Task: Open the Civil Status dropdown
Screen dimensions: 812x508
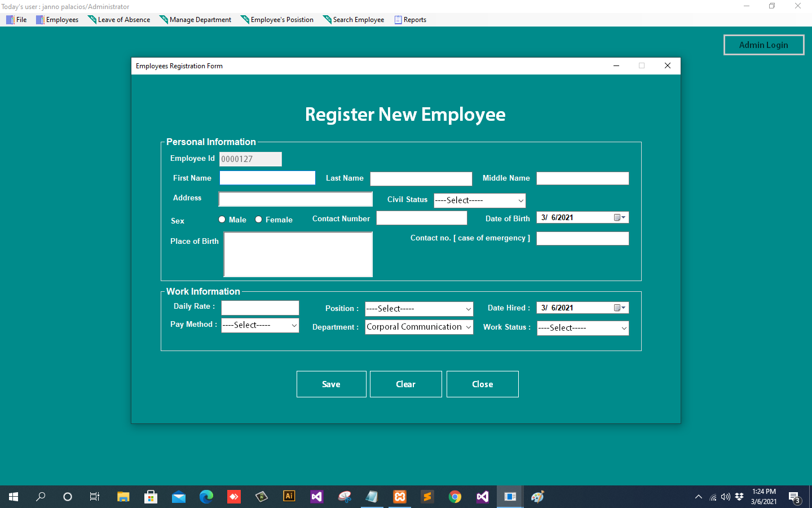Action: pyautogui.click(x=520, y=200)
